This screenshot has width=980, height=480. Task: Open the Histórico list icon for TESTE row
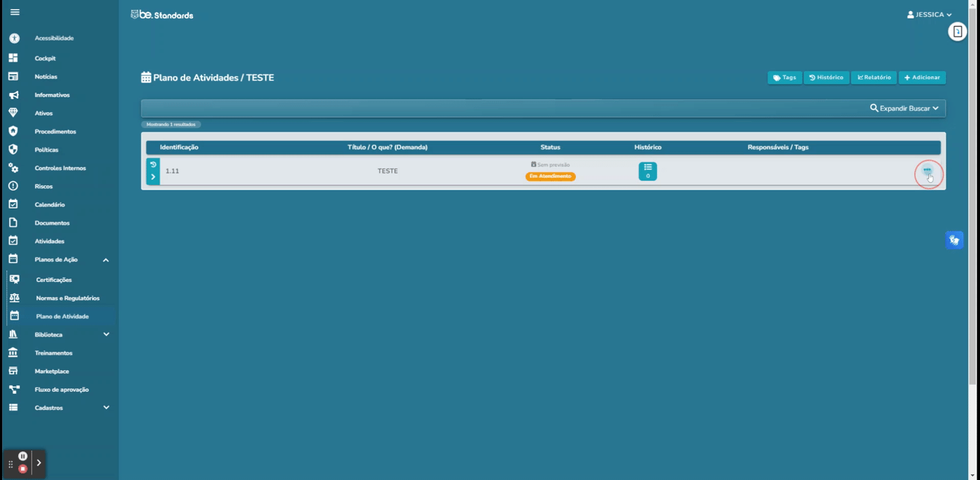coord(647,171)
